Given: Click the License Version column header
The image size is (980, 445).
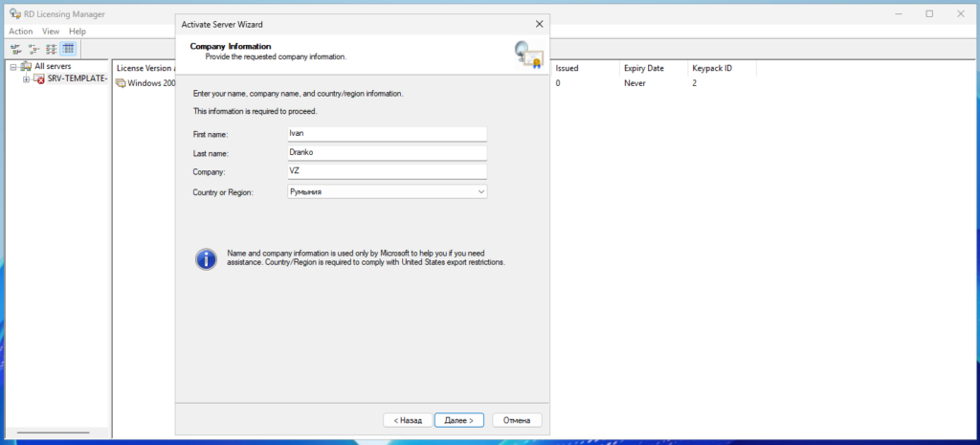Looking at the screenshot, I should click(x=145, y=68).
